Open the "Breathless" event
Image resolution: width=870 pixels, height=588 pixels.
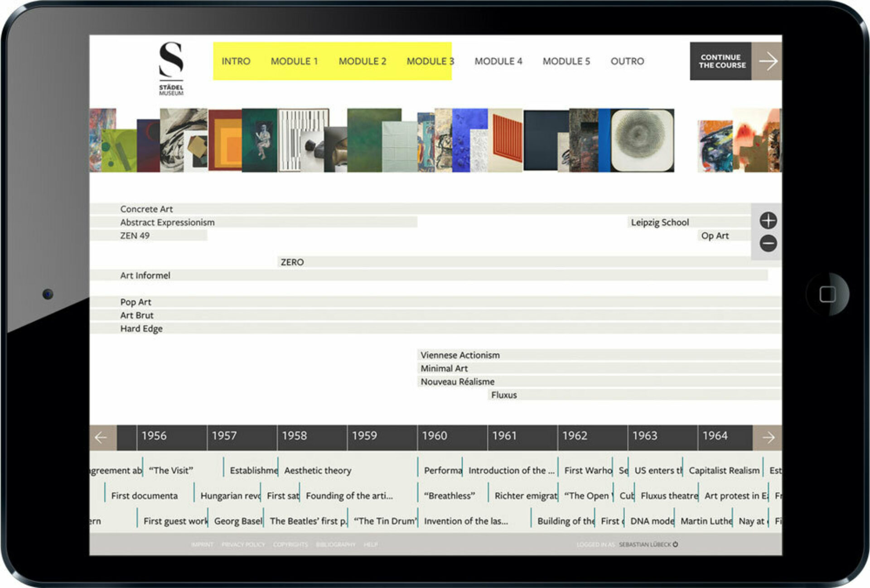(449, 496)
